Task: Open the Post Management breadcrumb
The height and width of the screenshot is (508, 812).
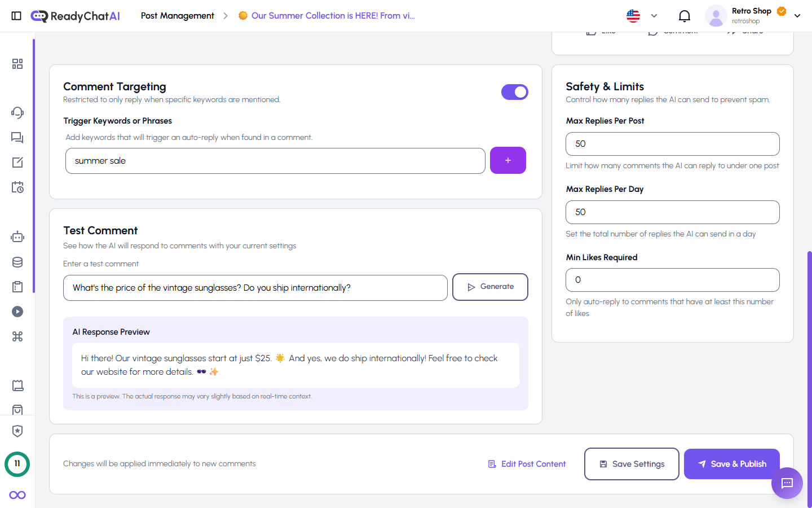Action: coord(177,16)
